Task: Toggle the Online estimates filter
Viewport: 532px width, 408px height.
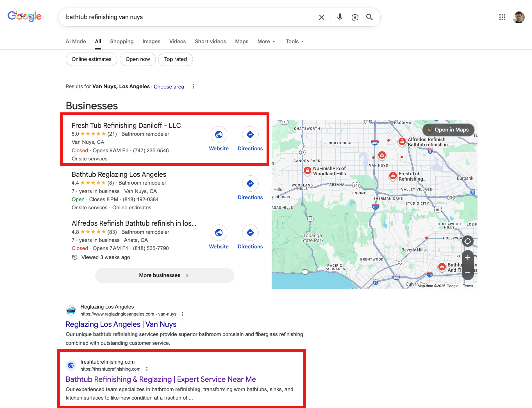Action: (x=91, y=59)
